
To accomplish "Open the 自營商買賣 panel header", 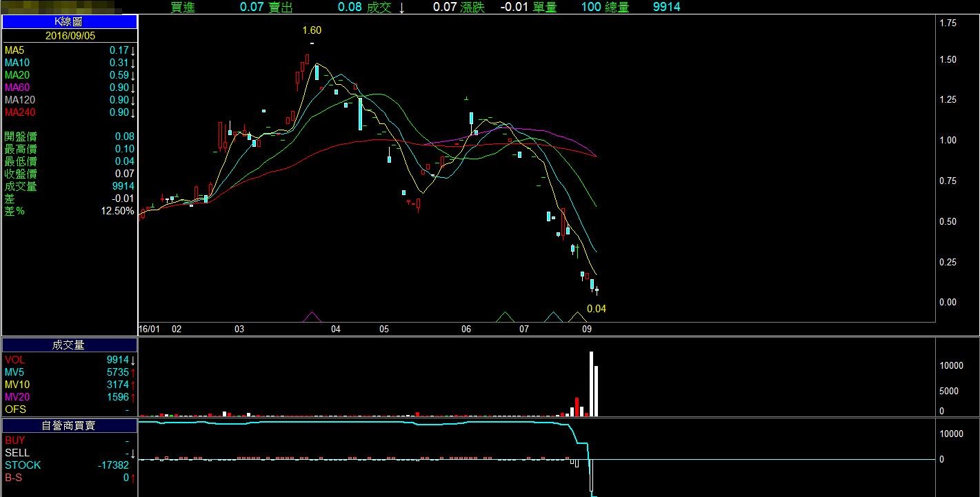I will pyautogui.click(x=69, y=426).
